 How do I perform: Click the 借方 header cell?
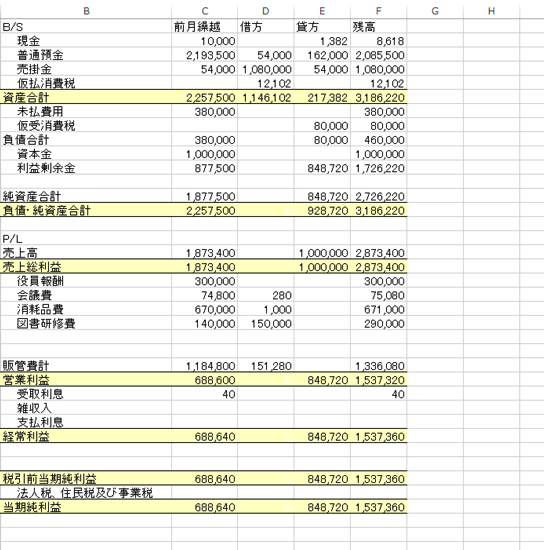point(266,27)
